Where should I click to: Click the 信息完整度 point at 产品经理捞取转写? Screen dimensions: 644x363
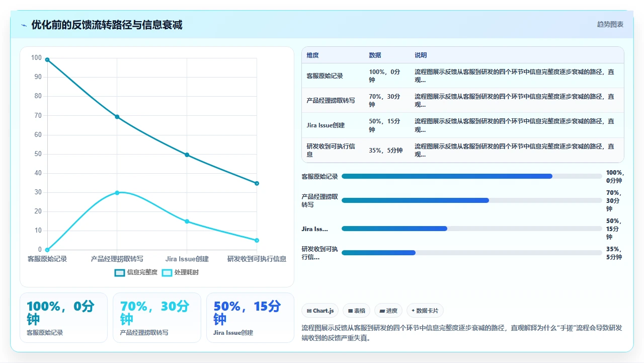(x=117, y=117)
